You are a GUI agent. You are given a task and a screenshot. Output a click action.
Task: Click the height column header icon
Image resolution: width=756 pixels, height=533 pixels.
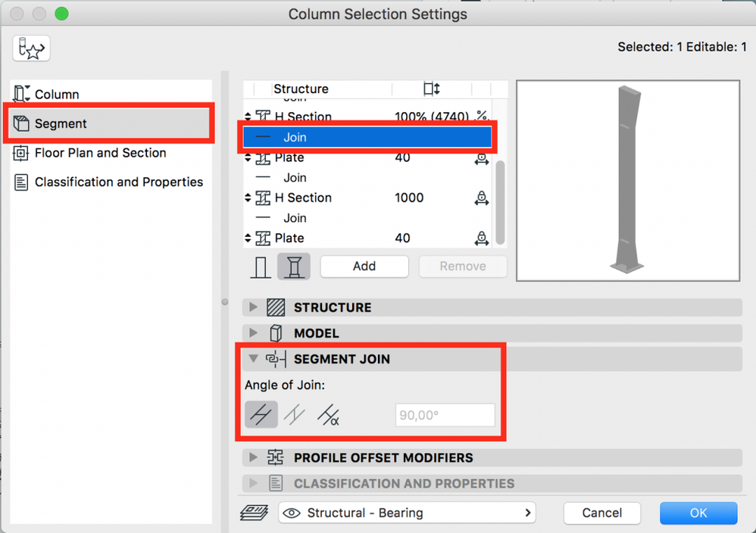click(431, 89)
